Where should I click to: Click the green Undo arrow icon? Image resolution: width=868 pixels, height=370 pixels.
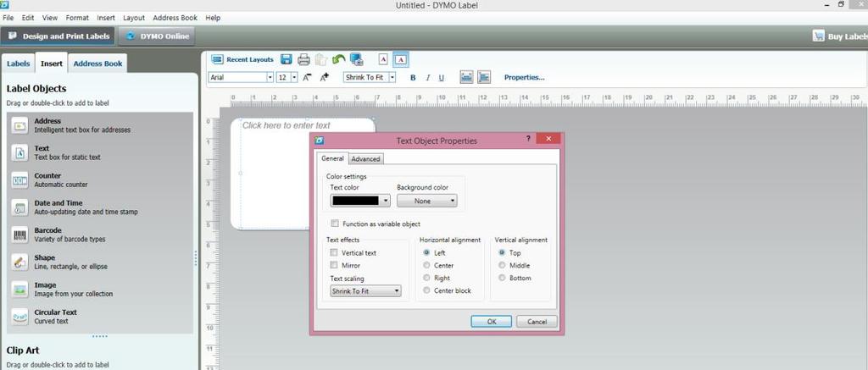(338, 59)
